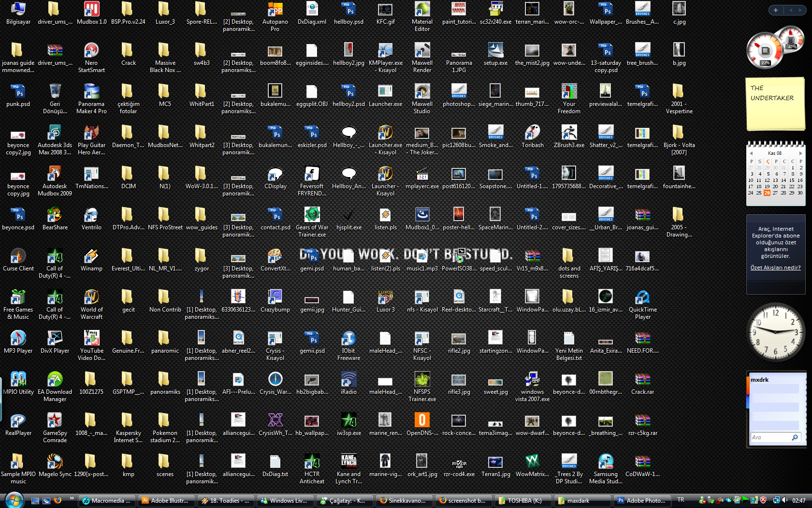Switch to Windows Live taskbar button
This screenshot has height=508, width=812.
point(285,501)
